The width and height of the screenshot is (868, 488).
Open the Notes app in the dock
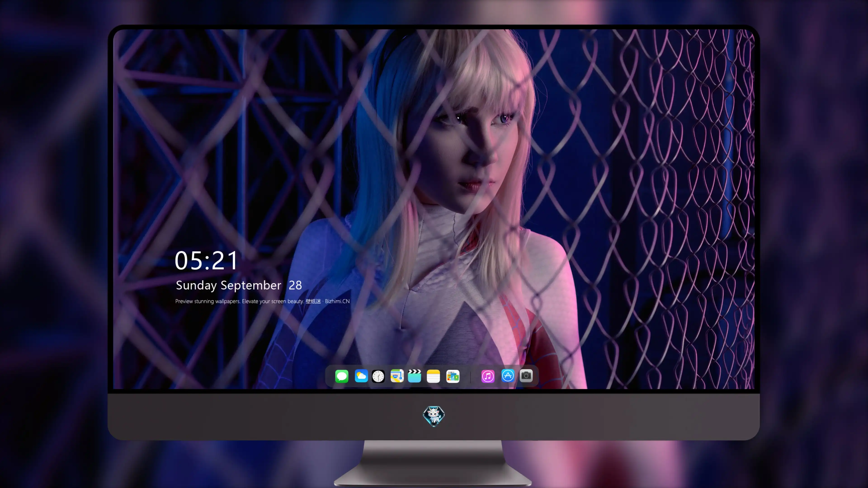coord(433,376)
